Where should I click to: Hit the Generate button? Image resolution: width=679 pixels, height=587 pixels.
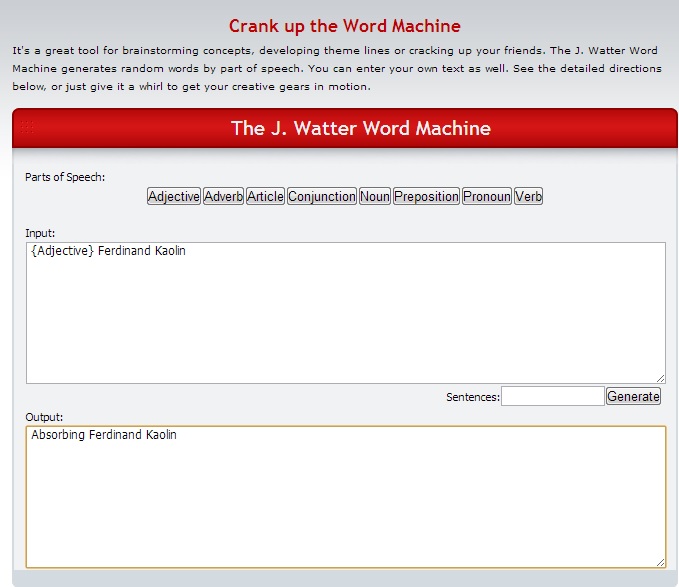(633, 396)
